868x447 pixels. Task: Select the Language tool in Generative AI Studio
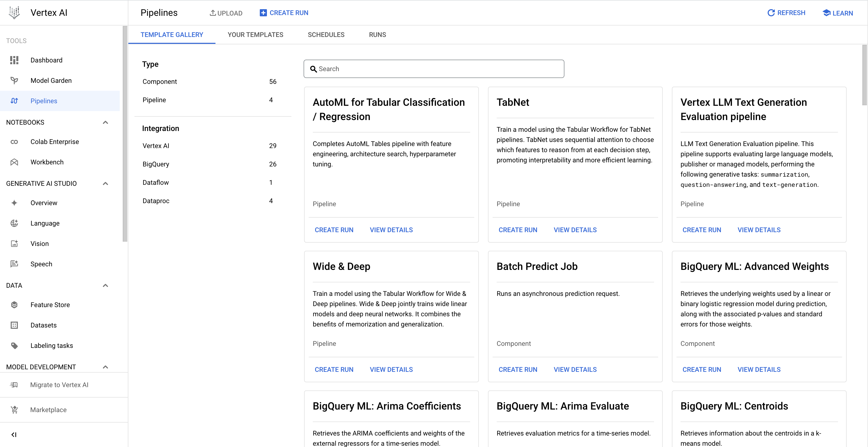point(44,223)
